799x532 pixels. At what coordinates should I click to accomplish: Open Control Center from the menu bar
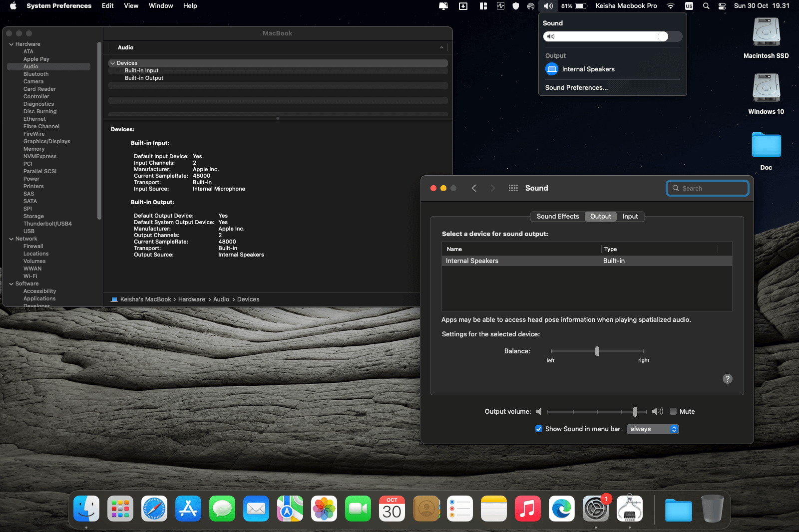pos(722,6)
